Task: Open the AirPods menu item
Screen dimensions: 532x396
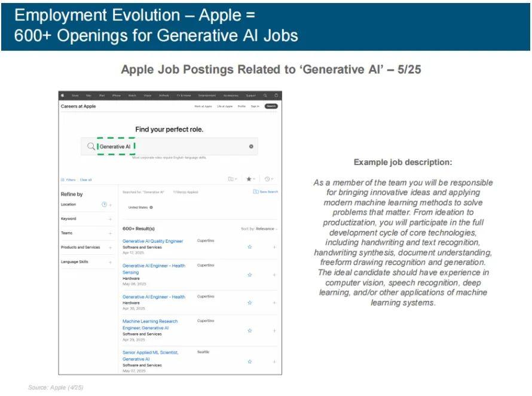Action: [x=164, y=96]
